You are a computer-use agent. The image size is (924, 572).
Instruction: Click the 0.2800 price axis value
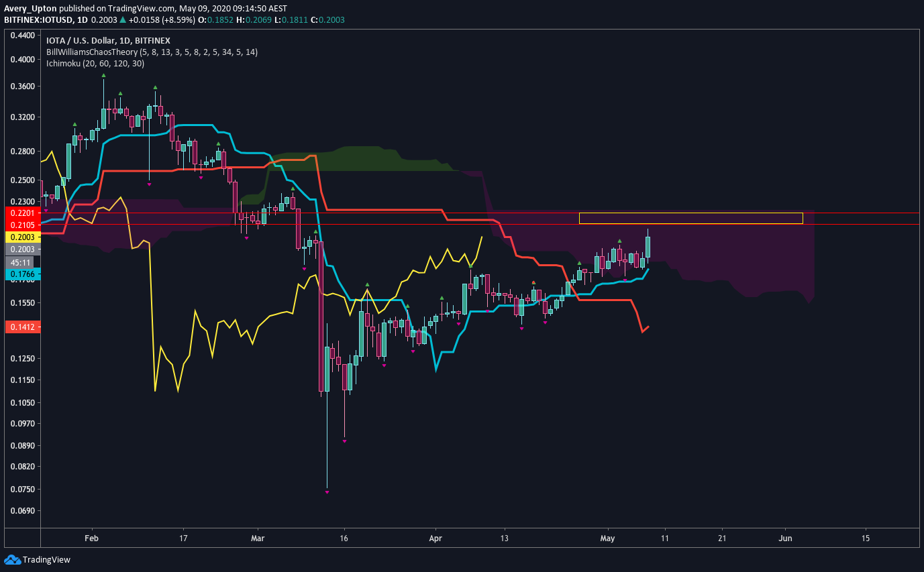point(22,152)
